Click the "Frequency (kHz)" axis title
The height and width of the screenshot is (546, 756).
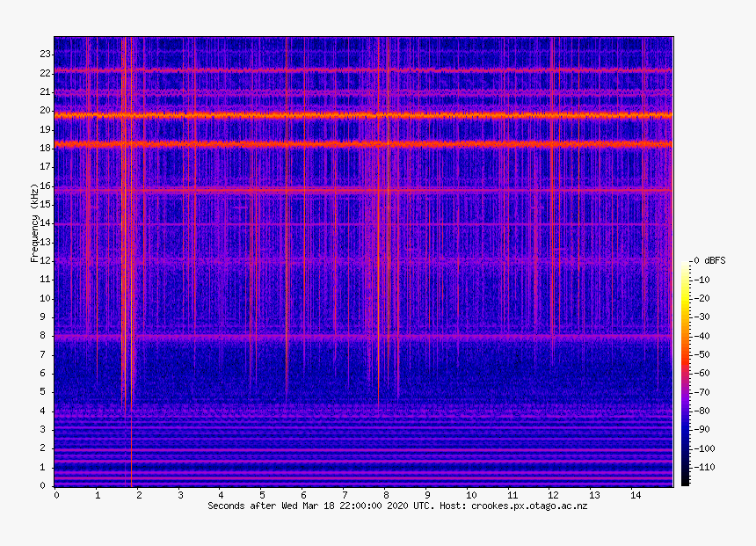[34, 222]
